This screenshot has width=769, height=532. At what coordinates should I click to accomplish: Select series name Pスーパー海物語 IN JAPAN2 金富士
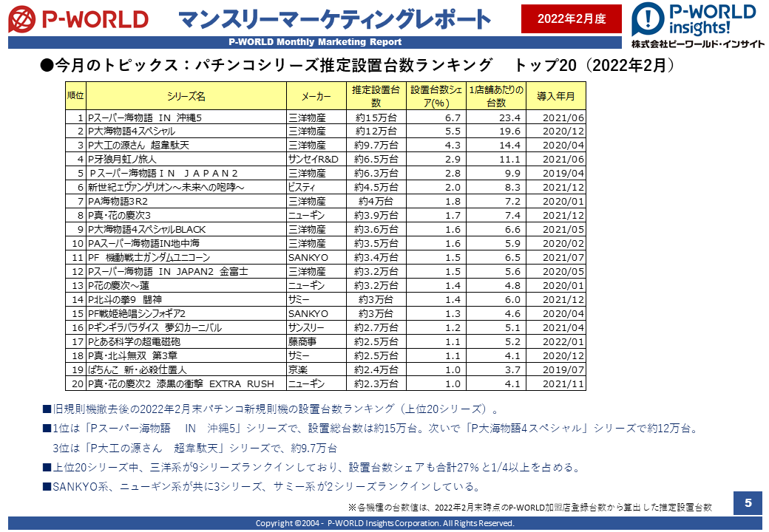168,271
